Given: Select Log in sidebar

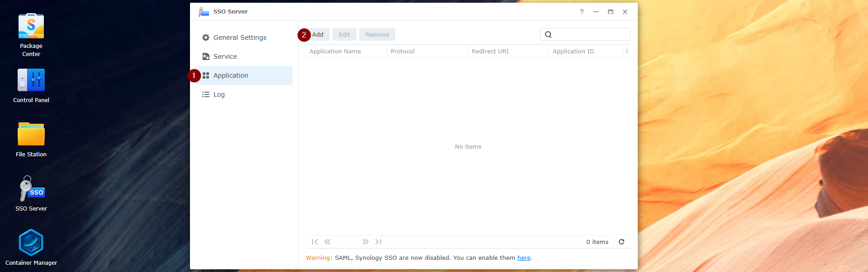Looking at the screenshot, I should (219, 94).
